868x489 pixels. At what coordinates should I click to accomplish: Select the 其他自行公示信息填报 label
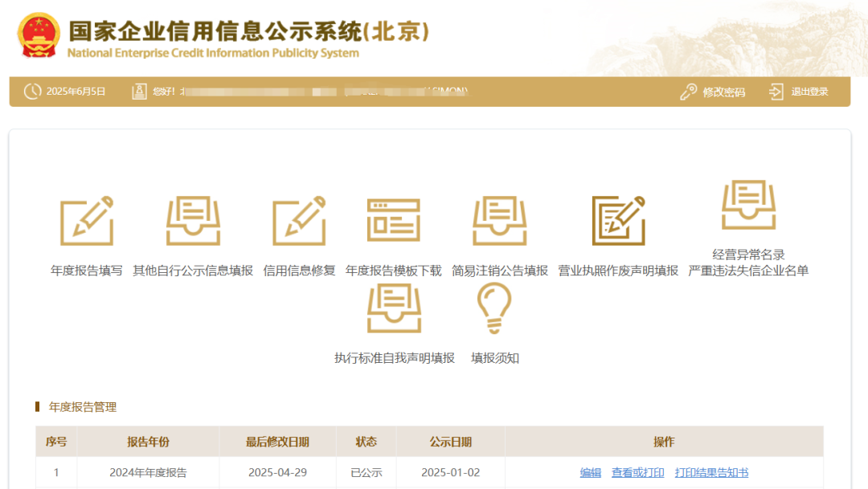click(193, 271)
